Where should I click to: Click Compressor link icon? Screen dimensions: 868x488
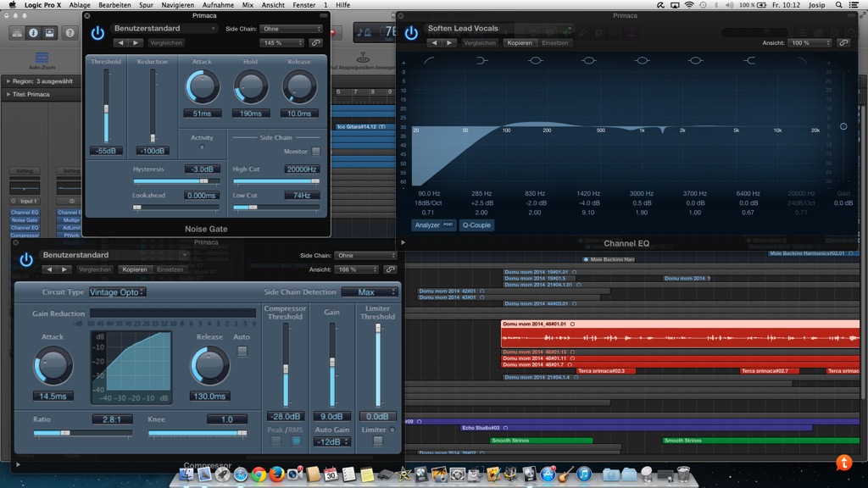(390, 269)
